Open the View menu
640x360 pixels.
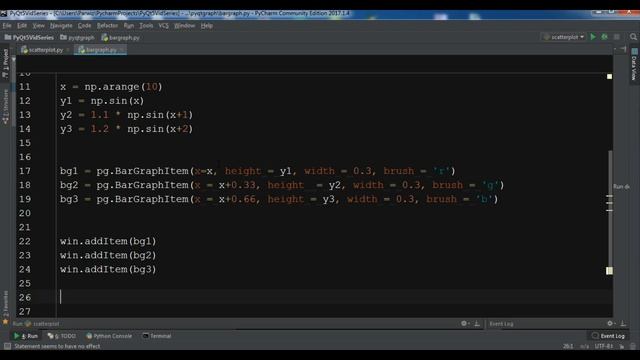[x=38, y=25]
